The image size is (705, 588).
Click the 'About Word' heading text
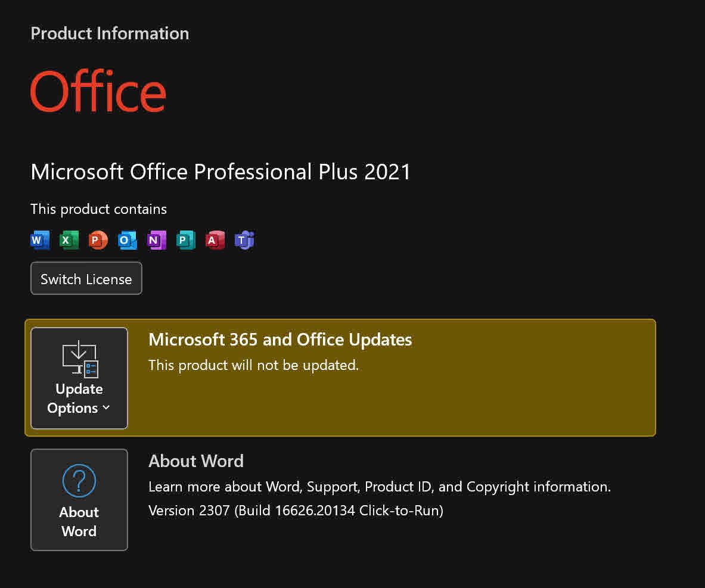click(196, 461)
